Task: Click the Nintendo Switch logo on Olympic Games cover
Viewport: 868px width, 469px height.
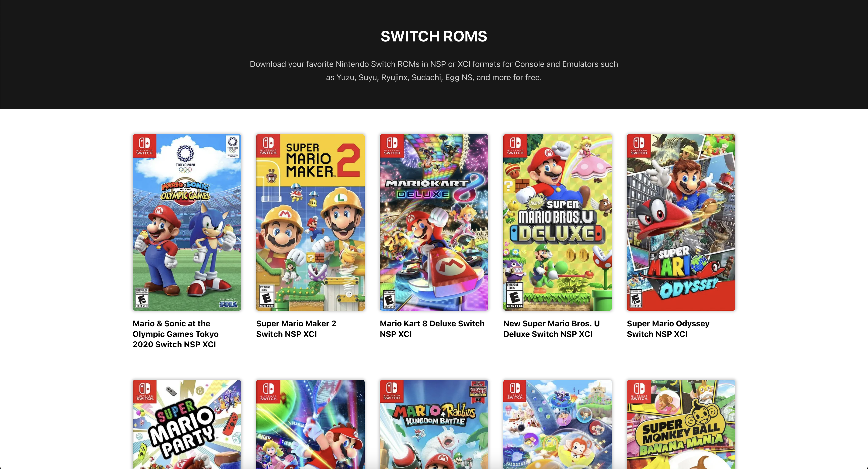Action: coord(145,146)
